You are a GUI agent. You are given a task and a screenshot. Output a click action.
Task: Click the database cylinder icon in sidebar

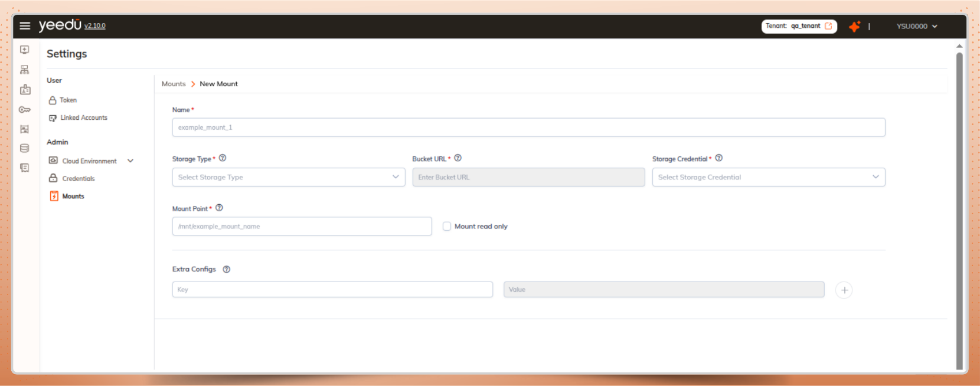tap(25, 148)
